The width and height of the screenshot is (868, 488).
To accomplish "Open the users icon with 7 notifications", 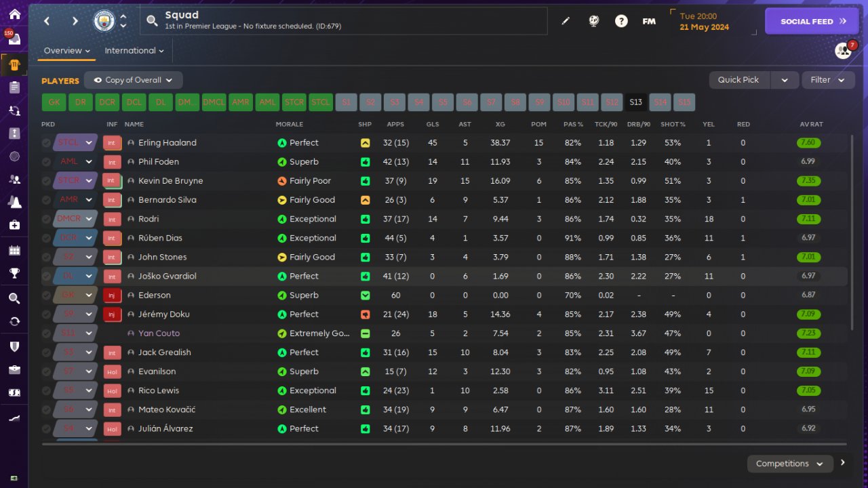I will (x=843, y=50).
